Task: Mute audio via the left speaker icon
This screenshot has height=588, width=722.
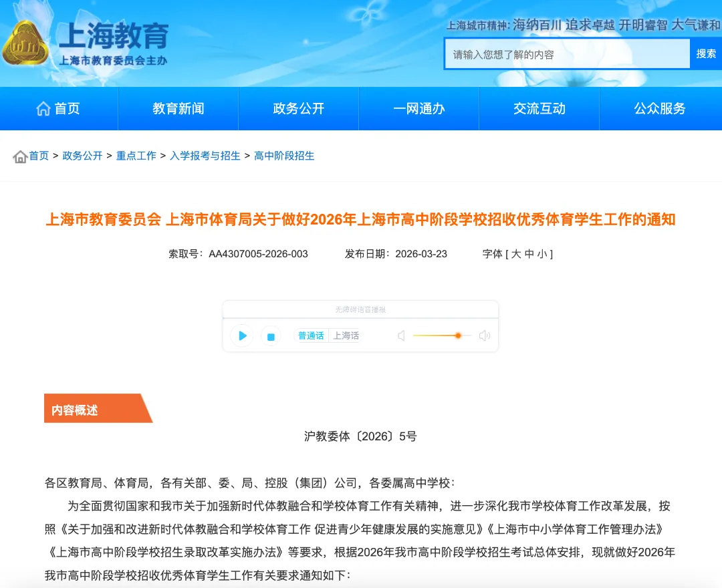Action: [x=401, y=336]
